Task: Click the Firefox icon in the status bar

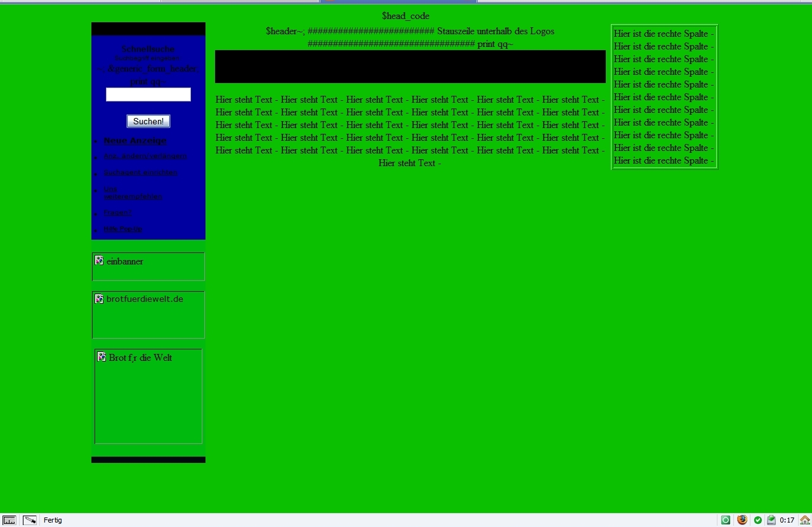Action: (x=742, y=520)
